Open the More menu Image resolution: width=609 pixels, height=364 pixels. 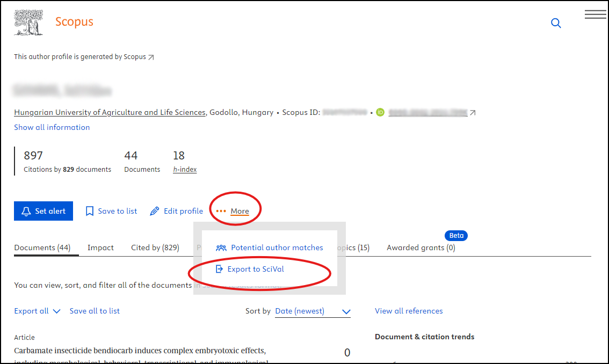coord(233,211)
